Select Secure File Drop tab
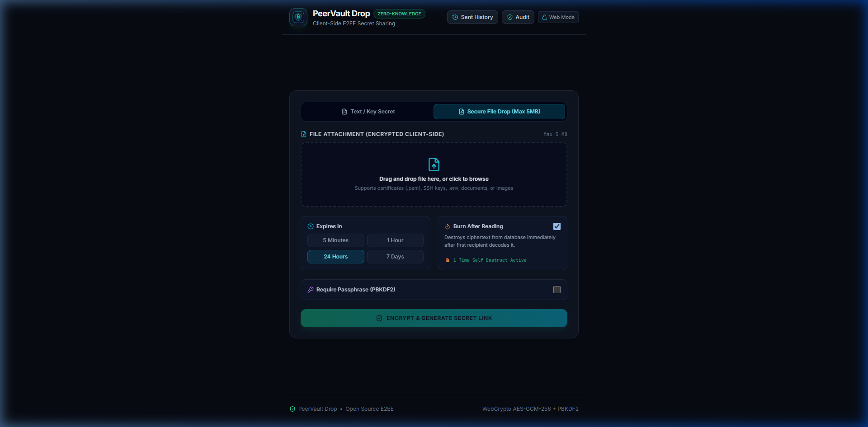 click(500, 112)
